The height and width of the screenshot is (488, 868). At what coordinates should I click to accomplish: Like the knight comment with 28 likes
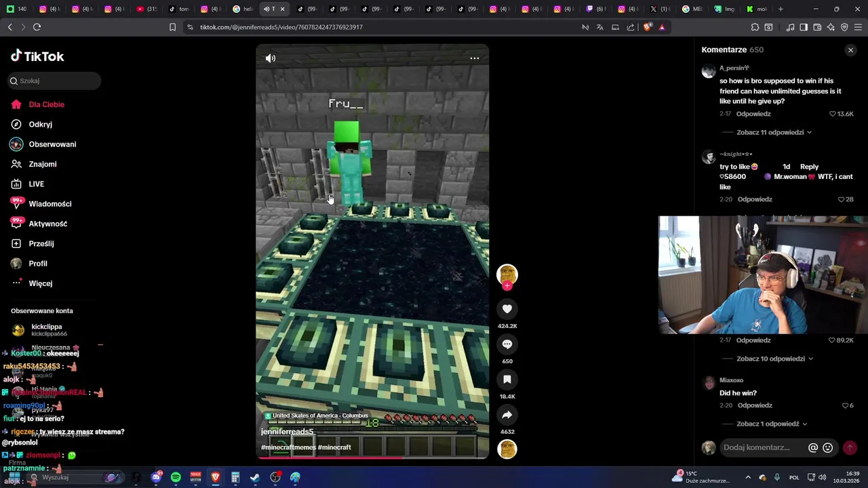(x=841, y=199)
